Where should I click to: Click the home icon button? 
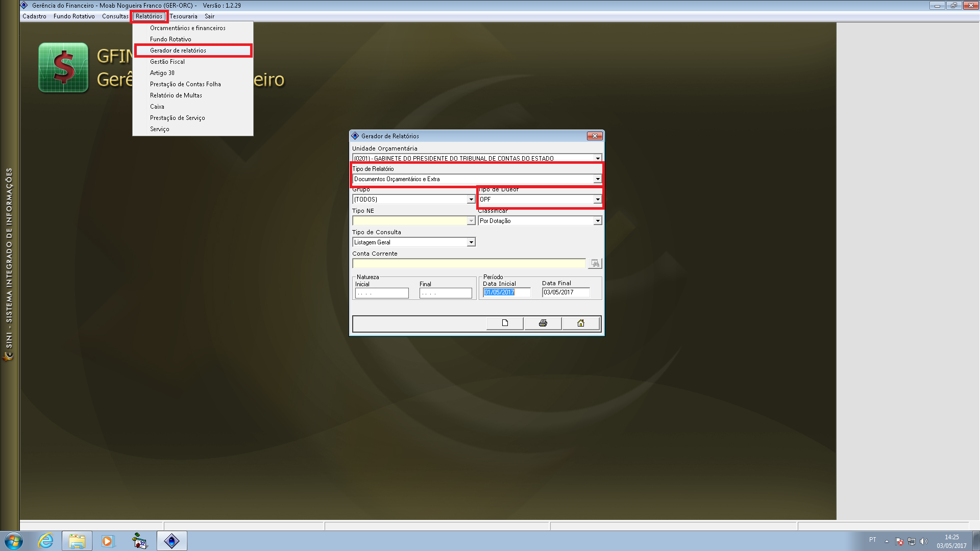tap(580, 323)
